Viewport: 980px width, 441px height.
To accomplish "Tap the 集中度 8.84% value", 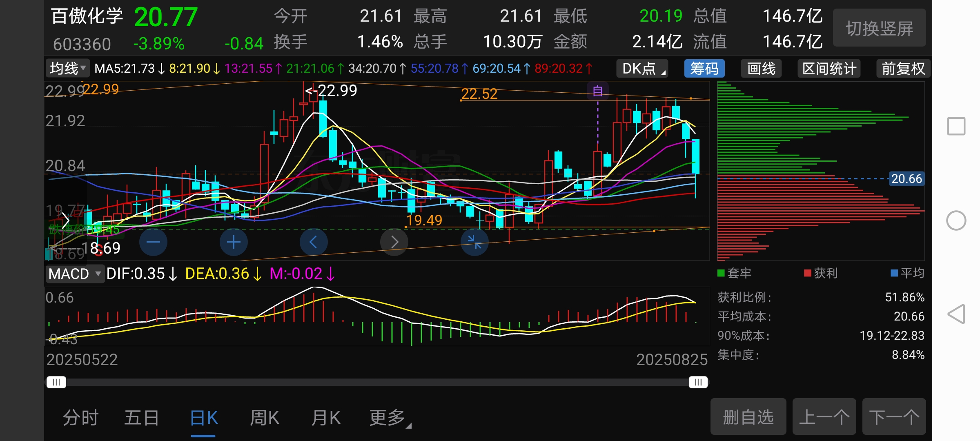I will 908,354.
